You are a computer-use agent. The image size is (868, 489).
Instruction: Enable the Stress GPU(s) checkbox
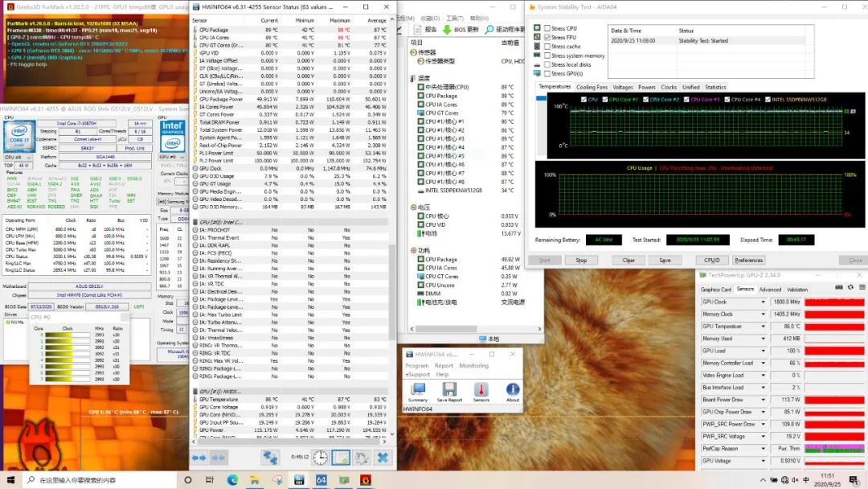[x=547, y=74]
